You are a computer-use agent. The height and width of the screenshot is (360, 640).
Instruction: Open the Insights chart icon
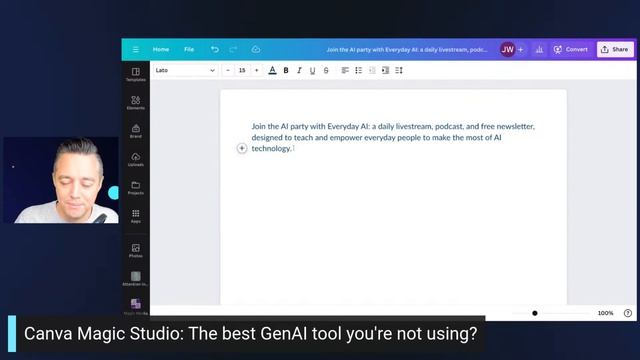point(539,50)
